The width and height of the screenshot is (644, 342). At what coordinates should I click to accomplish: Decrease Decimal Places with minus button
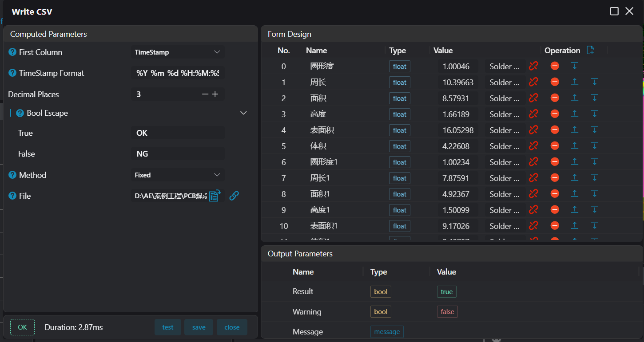pyautogui.click(x=205, y=94)
